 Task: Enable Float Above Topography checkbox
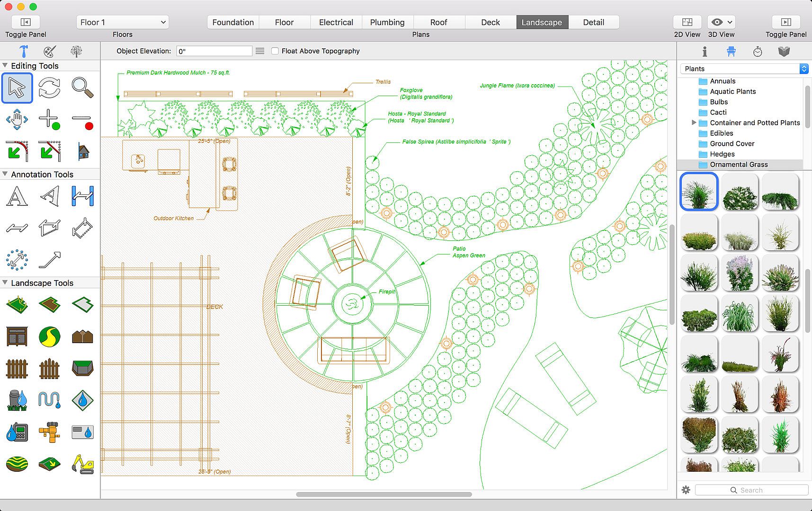point(275,51)
